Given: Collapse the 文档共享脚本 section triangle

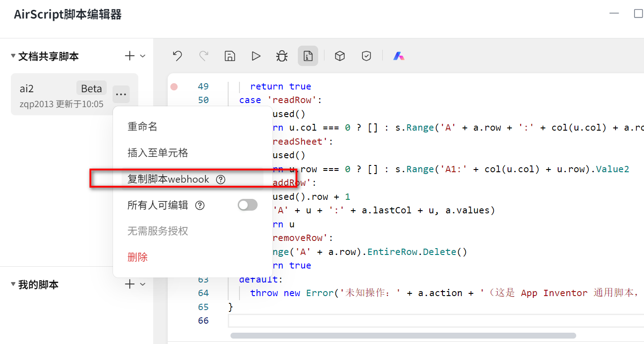Looking at the screenshot, I should (x=13, y=56).
